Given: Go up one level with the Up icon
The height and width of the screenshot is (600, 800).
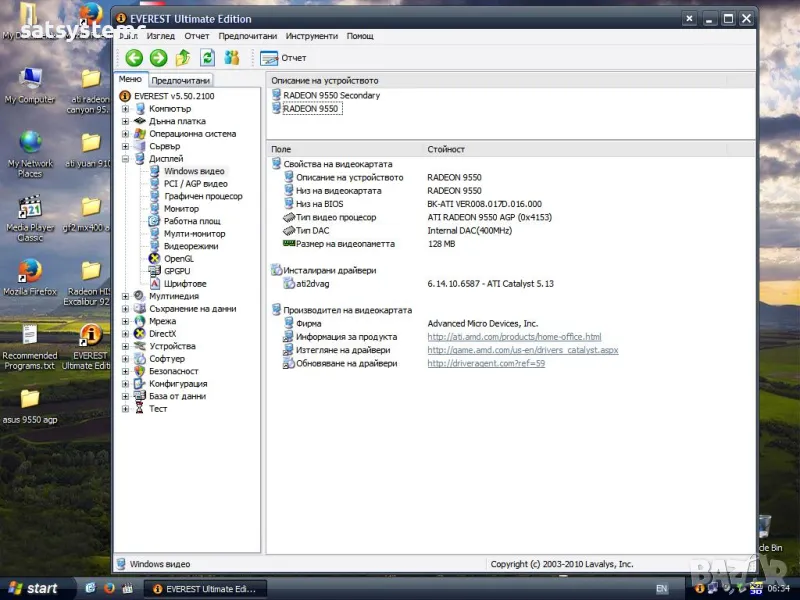Looking at the screenshot, I should [183, 58].
